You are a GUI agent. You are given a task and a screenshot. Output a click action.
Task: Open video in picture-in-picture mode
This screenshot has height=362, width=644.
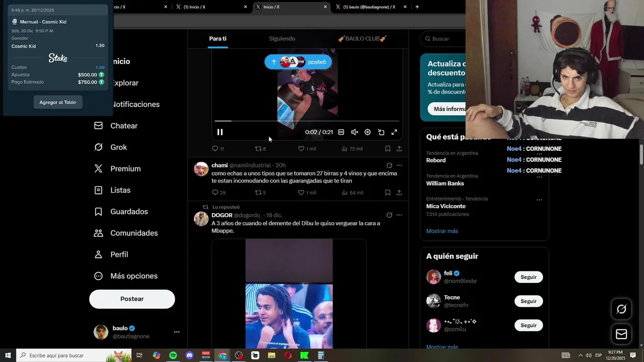pyautogui.click(x=381, y=132)
